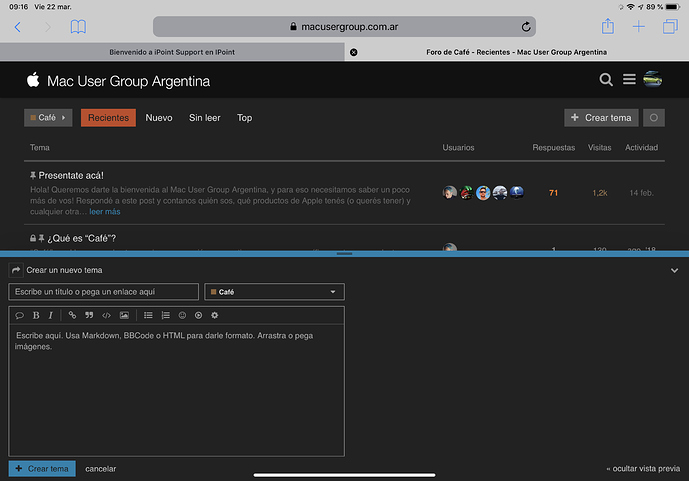This screenshot has width=689, height=481.
Task: Toggle bold formatting
Action: pyautogui.click(x=36, y=315)
